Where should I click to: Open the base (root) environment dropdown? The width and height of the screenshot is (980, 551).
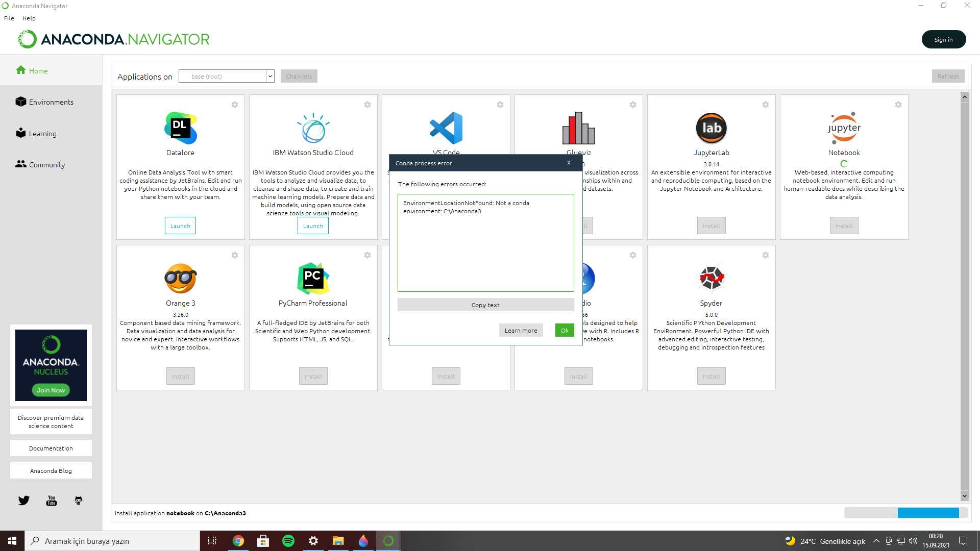pyautogui.click(x=227, y=77)
